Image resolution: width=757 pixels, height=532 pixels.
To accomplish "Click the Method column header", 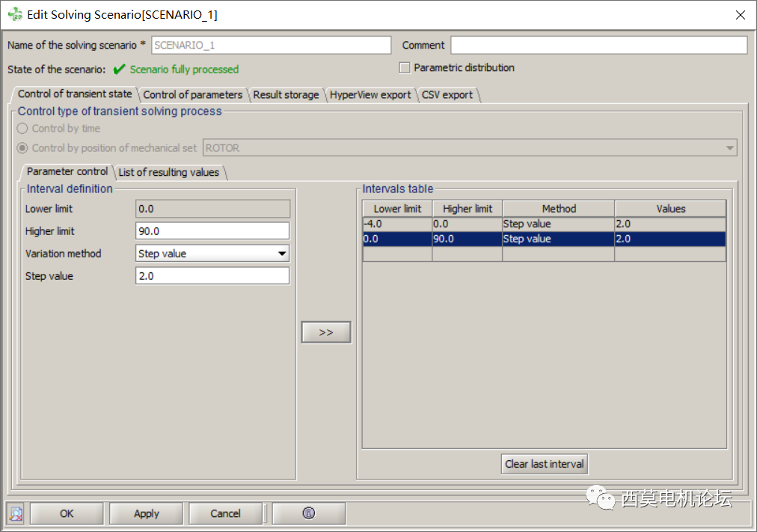I will [559, 209].
